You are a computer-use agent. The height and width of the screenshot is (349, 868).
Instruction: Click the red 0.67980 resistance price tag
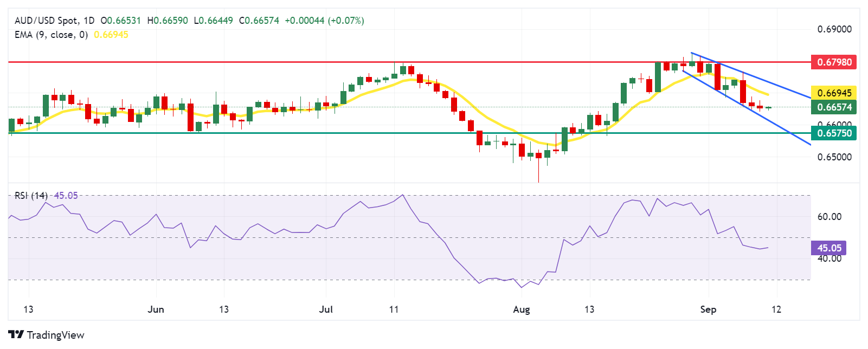click(x=834, y=62)
